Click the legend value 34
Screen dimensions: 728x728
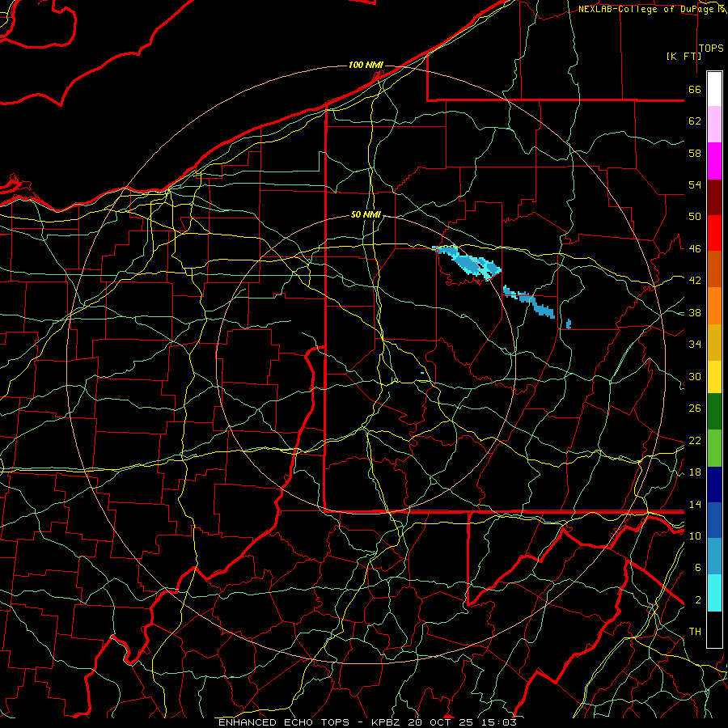(x=695, y=344)
